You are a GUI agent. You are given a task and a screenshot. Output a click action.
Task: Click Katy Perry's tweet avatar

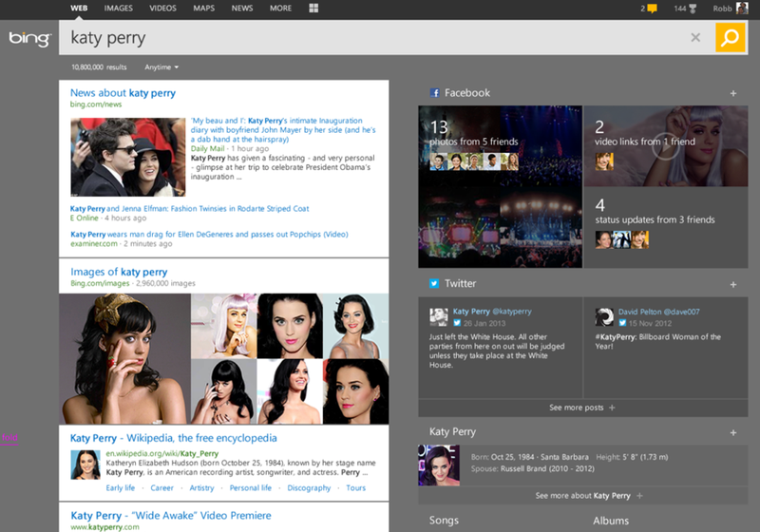click(439, 317)
